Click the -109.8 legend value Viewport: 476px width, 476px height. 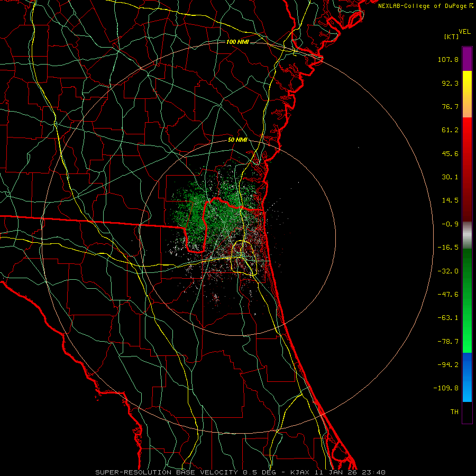(446, 388)
